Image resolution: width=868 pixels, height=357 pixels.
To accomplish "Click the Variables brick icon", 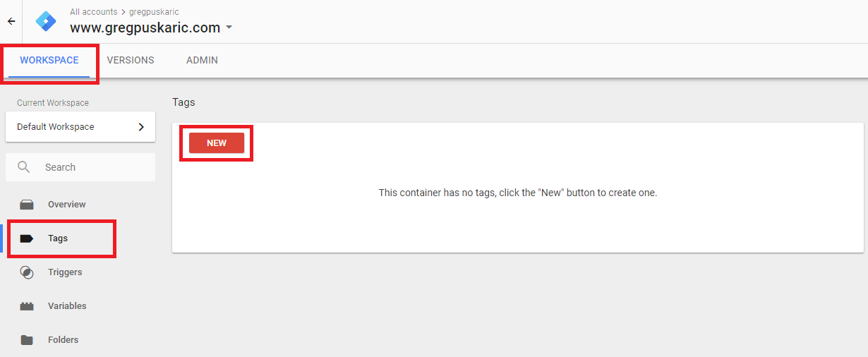I will click(27, 306).
